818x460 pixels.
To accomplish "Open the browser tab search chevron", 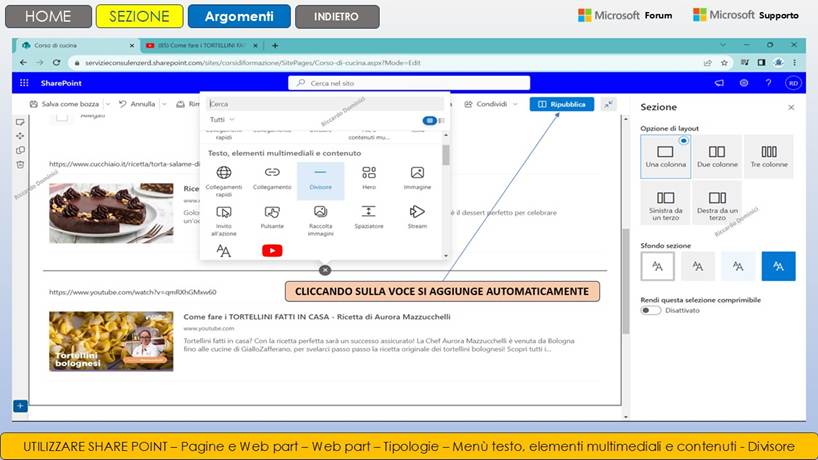I will 723,45.
